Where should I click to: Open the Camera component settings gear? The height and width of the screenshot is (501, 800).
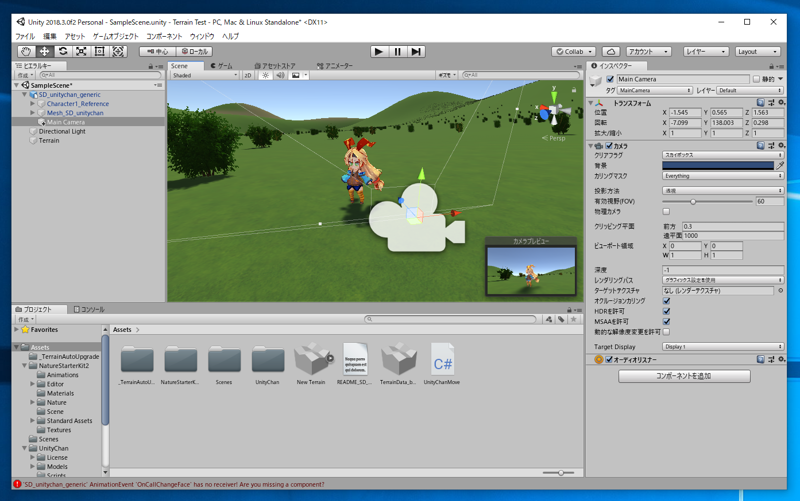[781, 145]
